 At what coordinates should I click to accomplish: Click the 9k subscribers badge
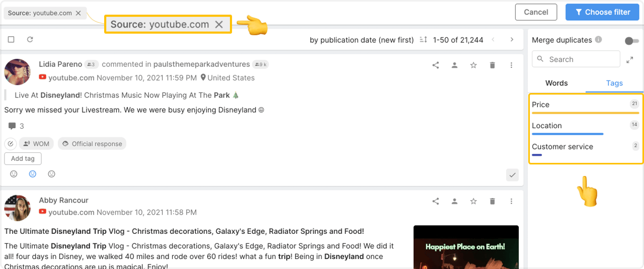point(261,64)
